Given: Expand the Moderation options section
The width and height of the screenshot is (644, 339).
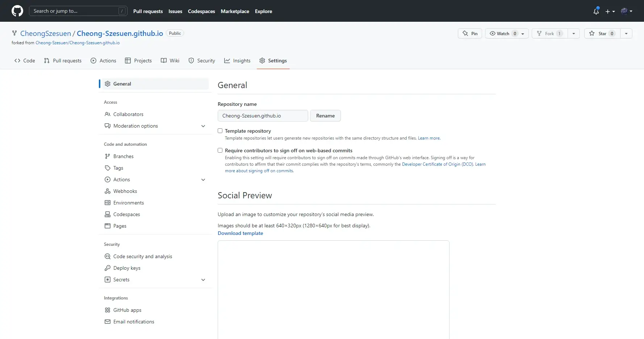Looking at the screenshot, I should point(203,126).
